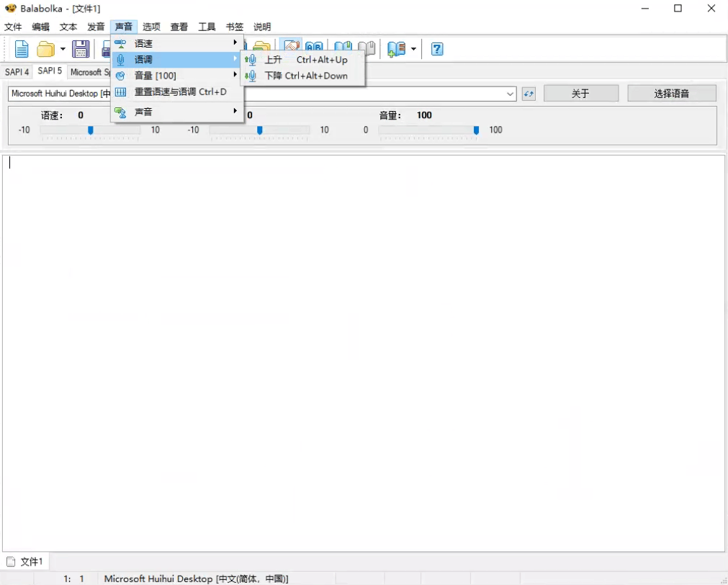This screenshot has height=585, width=728.
Task: Select the 文件1 document tab
Action: point(25,562)
